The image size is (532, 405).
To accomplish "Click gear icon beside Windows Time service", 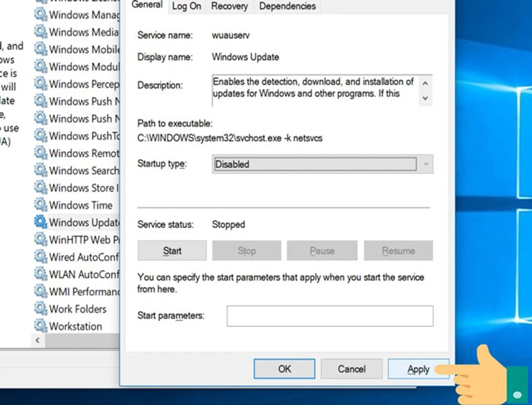I will [41, 205].
